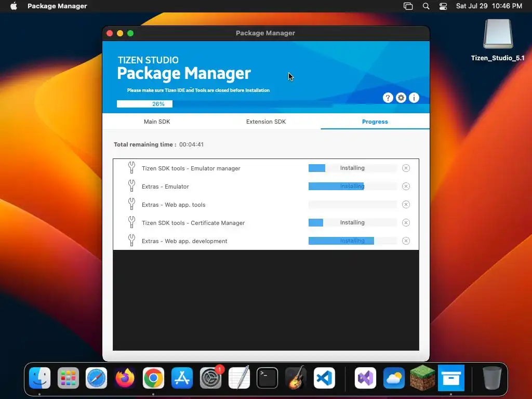
Task: Open the Weather app from the Dock
Action: [394, 378]
